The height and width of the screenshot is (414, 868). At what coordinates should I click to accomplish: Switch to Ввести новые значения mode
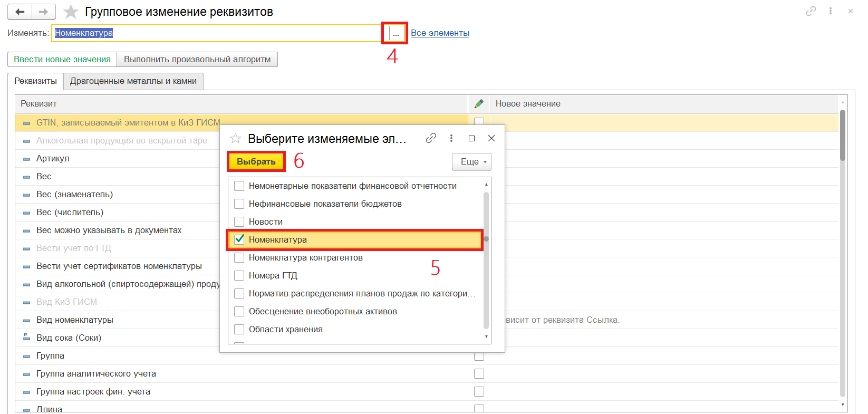[x=62, y=59]
